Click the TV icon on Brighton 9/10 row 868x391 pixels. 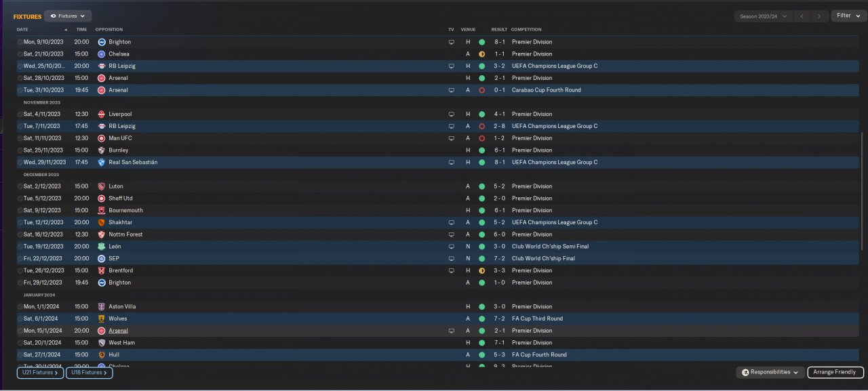[x=451, y=42]
